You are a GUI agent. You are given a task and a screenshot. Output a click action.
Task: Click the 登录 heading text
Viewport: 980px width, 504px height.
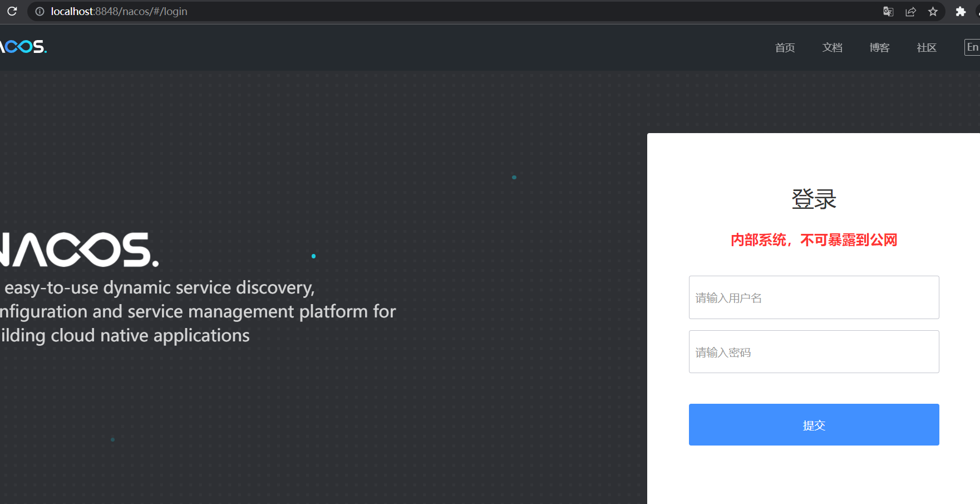click(814, 199)
